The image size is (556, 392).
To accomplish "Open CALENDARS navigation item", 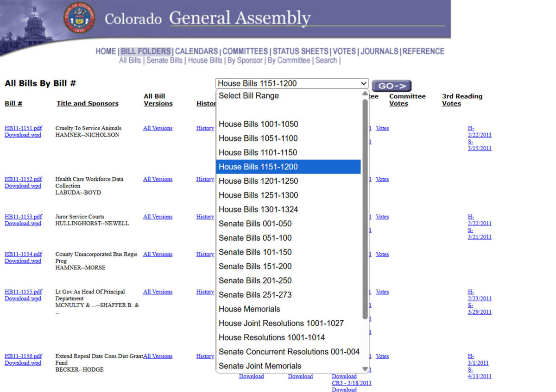I will point(196,51).
